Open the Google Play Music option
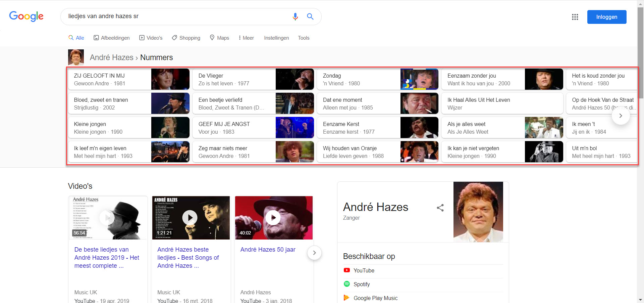The image size is (644, 303). 423,298
